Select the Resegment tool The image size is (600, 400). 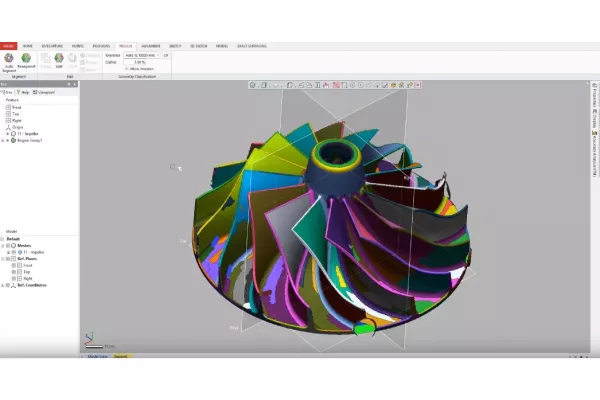(x=25, y=57)
